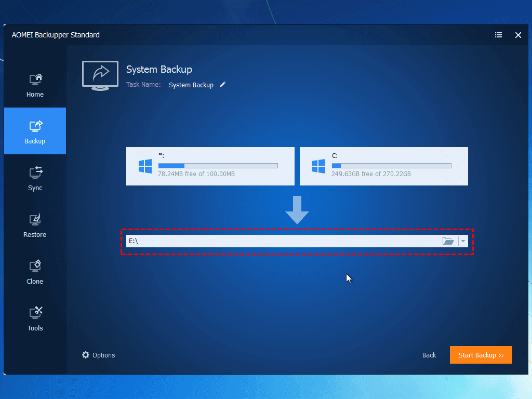
Task: Click the Windows logo on *: partition
Action: click(145, 166)
